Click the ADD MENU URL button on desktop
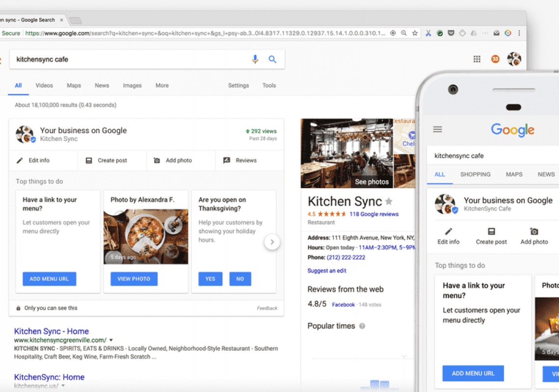 pyautogui.click(x=49, y=279)
